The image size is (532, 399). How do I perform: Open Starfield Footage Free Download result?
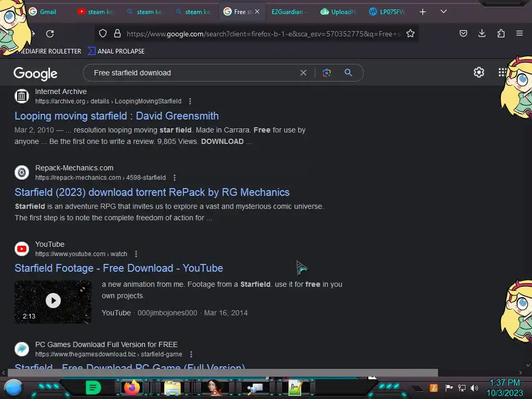tap(119, 269)
